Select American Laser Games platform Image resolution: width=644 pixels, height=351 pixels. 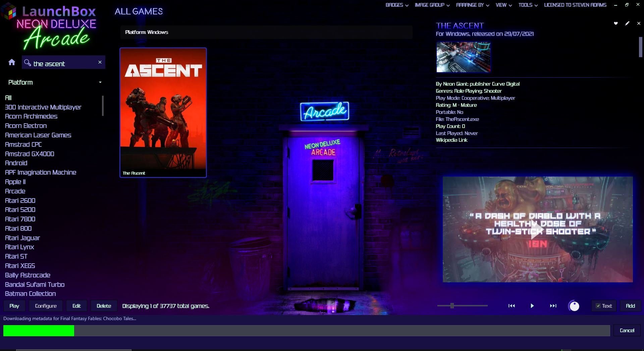[x=38, y=135]
